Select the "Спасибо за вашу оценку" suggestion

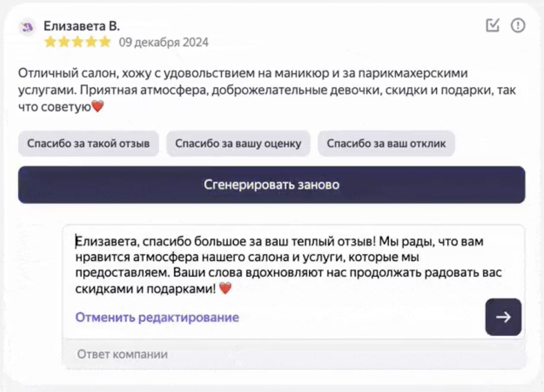coord(238,143)
